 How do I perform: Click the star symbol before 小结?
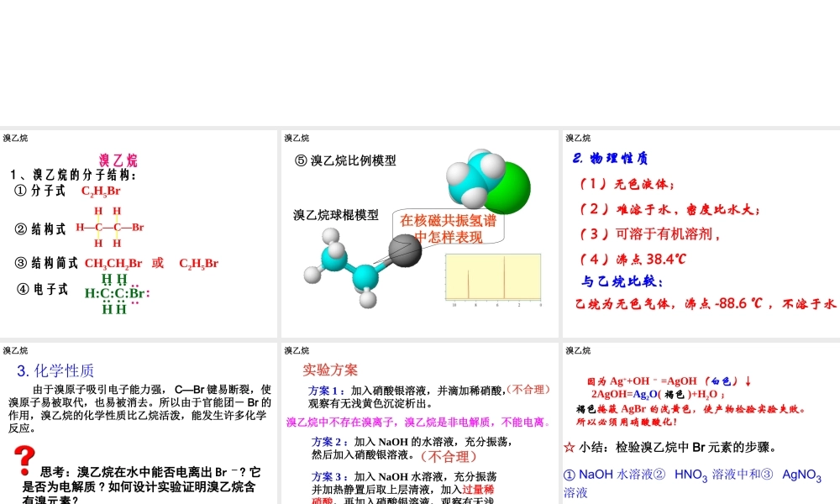[x=569, y=447]
